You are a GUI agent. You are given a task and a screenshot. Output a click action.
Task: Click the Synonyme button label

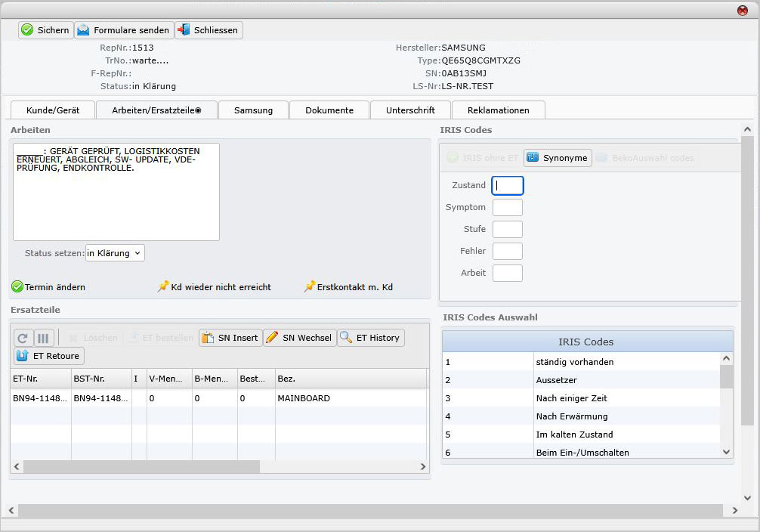click(565, 158)
